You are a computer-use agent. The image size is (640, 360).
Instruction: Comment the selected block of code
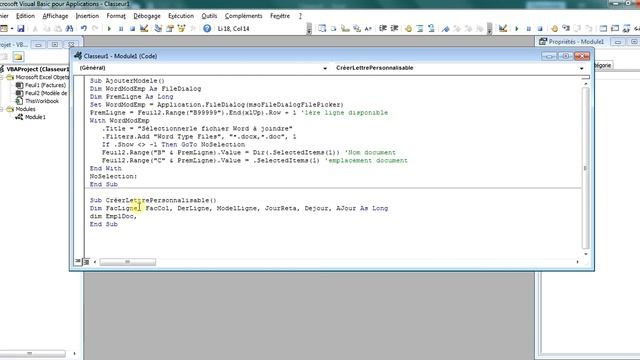pos(420,29)
